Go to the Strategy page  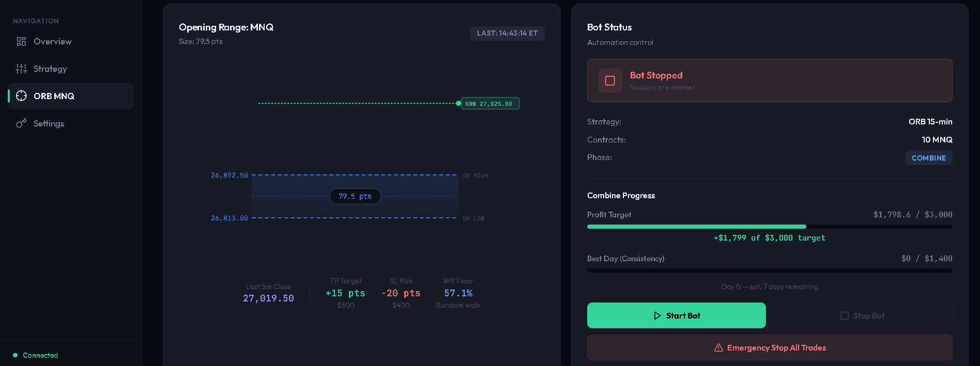tap(71, 69)
